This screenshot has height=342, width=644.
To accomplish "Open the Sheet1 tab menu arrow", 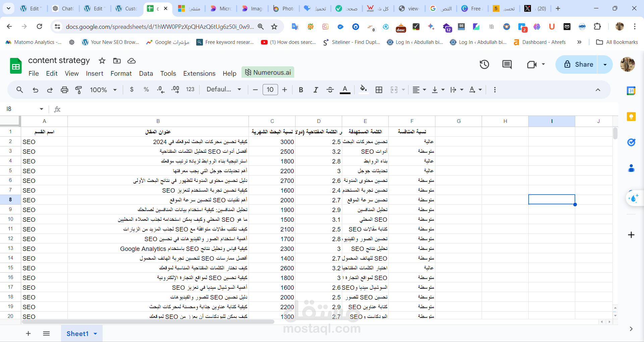I will point(95,334).
